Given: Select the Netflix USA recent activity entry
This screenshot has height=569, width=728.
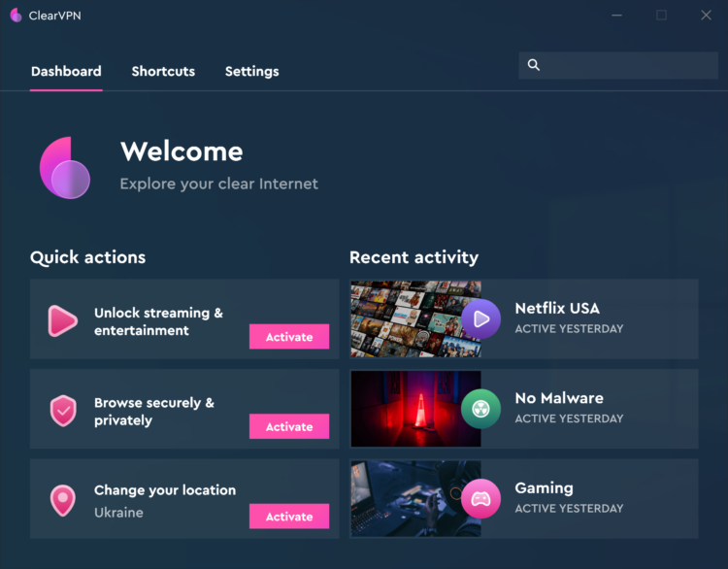Looking at the screenshot, I should click(524, 319).
